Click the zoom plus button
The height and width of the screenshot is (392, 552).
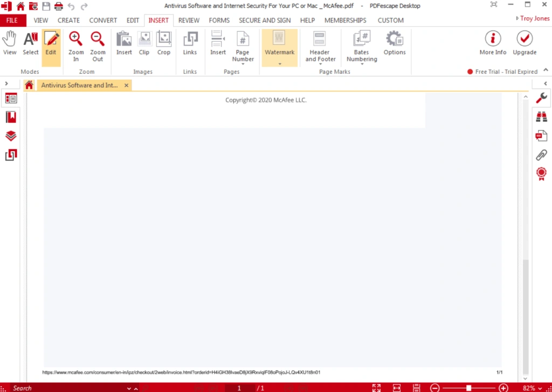coord(503,388)
